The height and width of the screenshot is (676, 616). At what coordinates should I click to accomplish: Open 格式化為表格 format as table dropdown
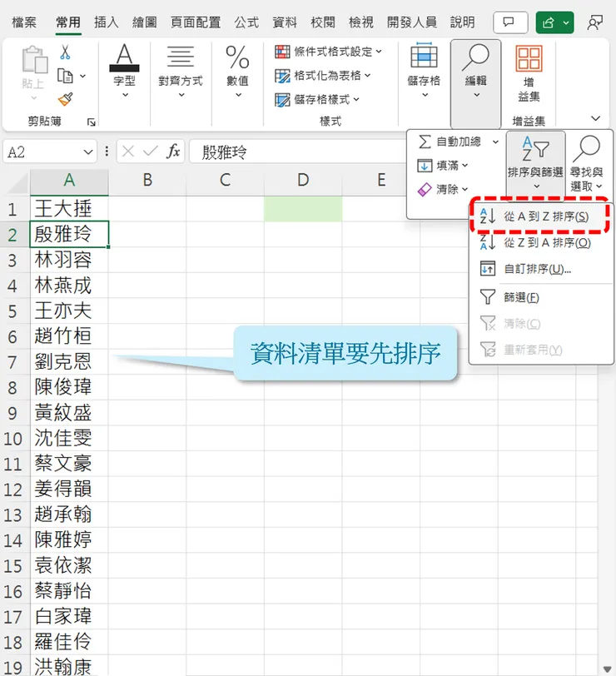(322, 76)
